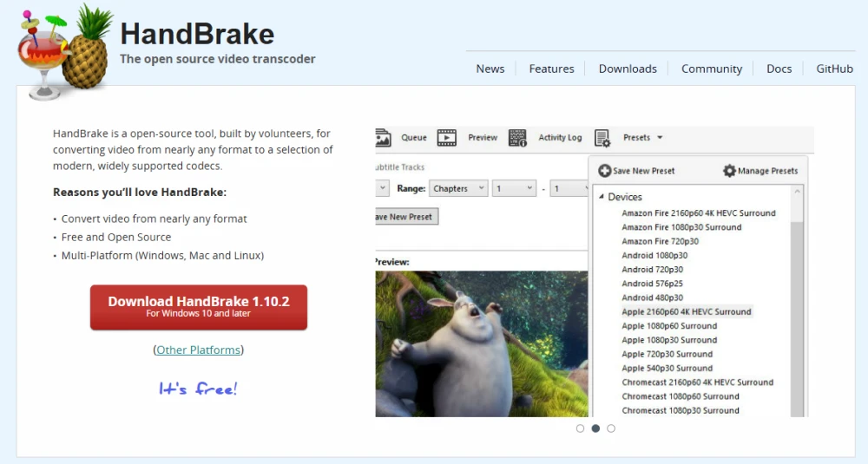Click Manage Presets text

768,171
